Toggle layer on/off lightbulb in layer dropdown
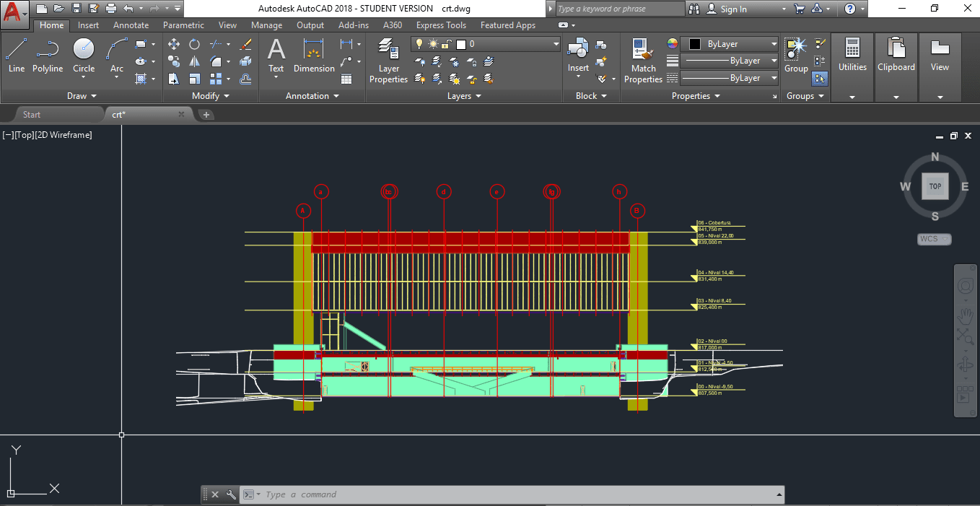This screenshot has height=506, width=980. click(x=419, y=44)
